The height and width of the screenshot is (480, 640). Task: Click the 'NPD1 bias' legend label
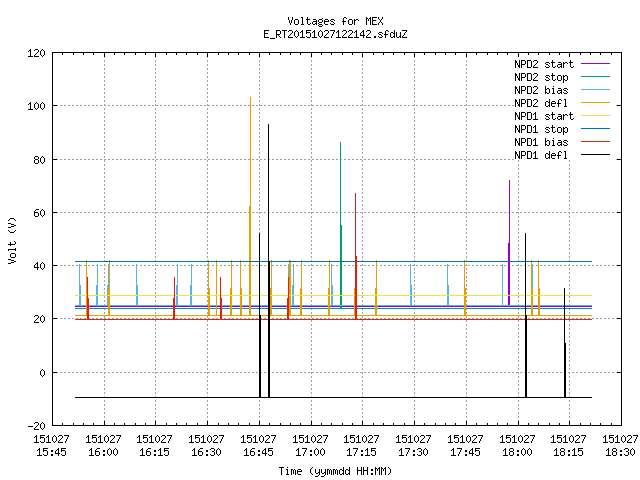click(x=541, y=142)
